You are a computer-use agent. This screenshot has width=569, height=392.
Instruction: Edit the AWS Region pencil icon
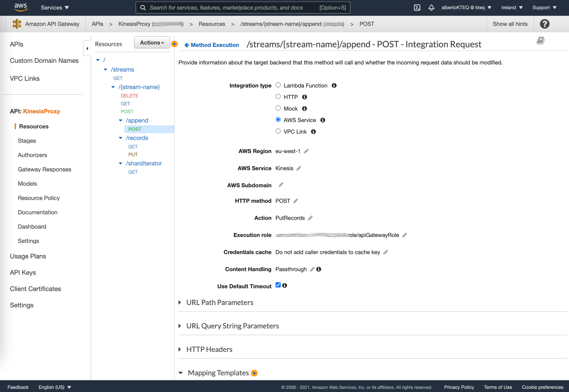306,151
